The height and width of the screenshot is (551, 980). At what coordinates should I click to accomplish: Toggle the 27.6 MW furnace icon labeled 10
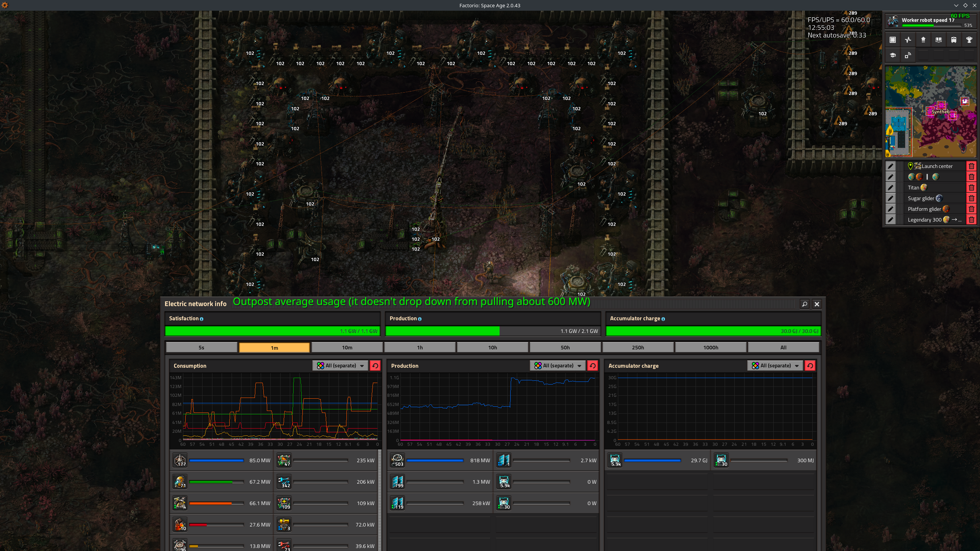[180, 525]
